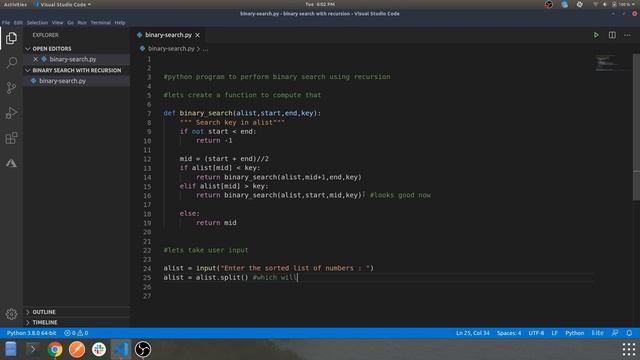
Task: Open the Run menu
Action: click(x=82, y=23)
